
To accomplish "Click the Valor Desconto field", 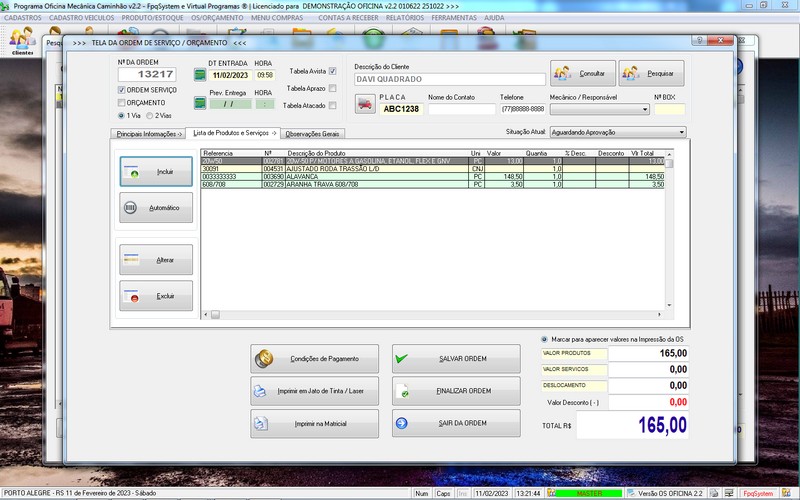I will click(648, 402).
